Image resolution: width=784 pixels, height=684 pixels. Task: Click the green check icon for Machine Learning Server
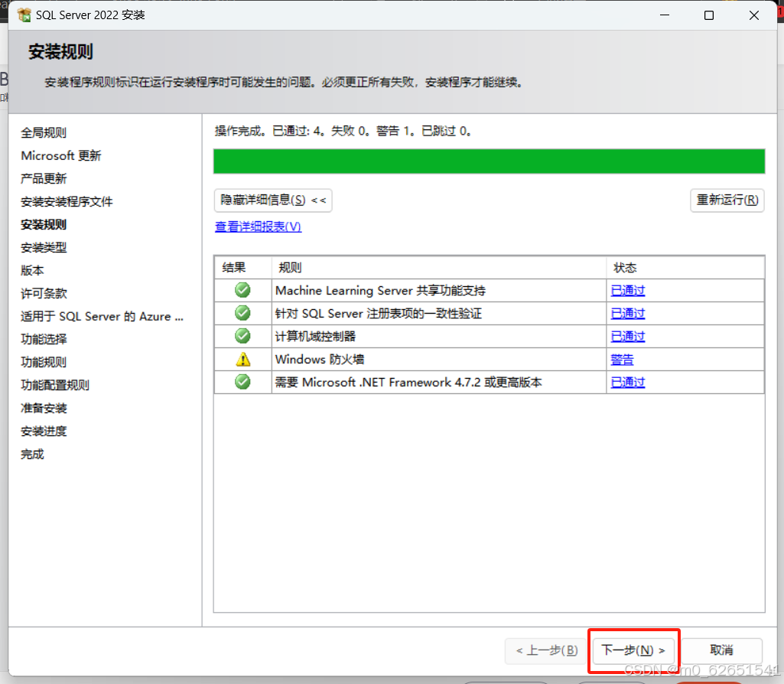[x=242, y=290]
